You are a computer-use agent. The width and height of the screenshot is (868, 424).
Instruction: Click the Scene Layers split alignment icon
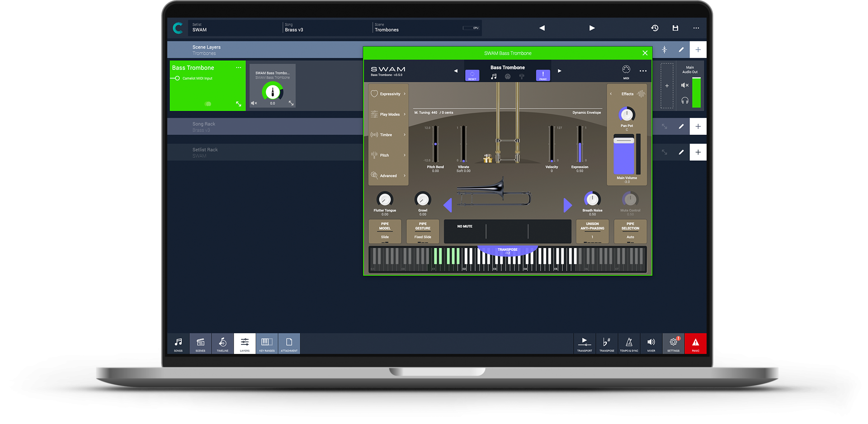pyautogui.click(x=665, y=50)
